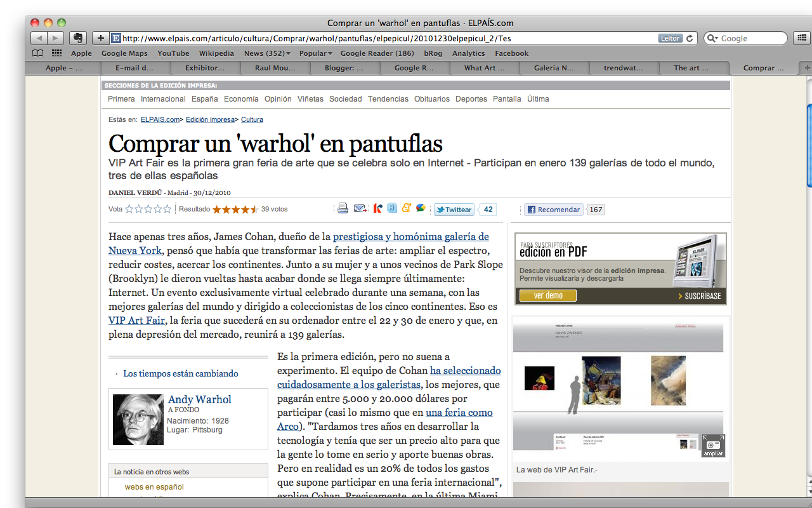This screenshot has width=812, height=508.
Task: Click the Cultura breadcrumb link
Action: (x=252, y=119)
